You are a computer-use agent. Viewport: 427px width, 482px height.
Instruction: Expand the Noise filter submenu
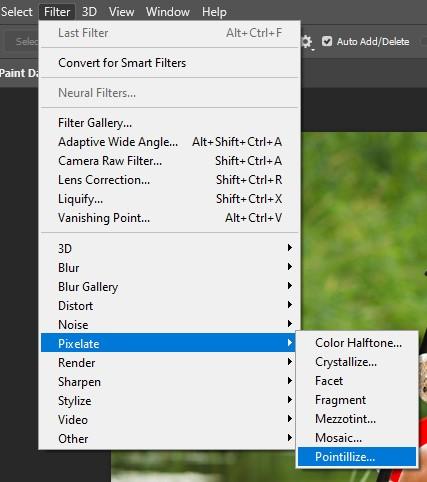click(x=168, y=325)
